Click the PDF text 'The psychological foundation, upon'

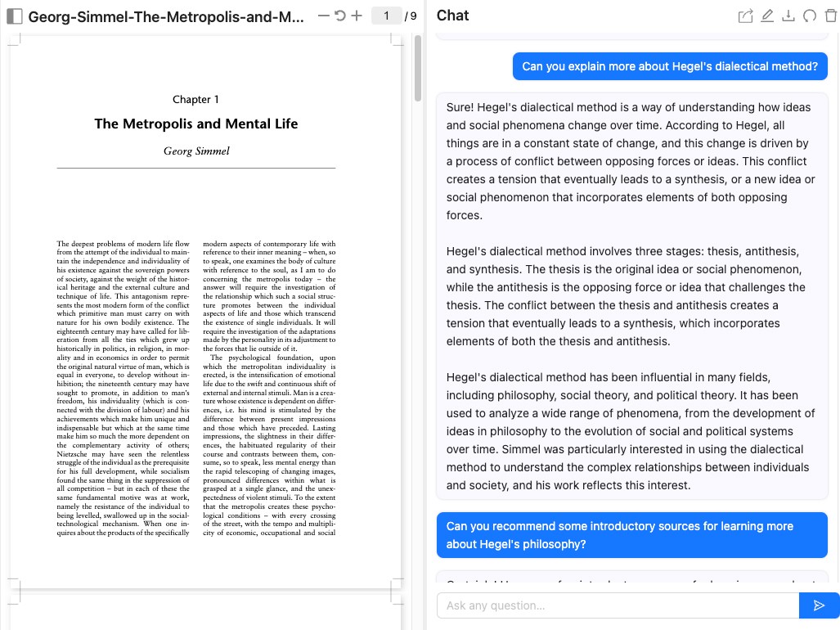point(272,358)
